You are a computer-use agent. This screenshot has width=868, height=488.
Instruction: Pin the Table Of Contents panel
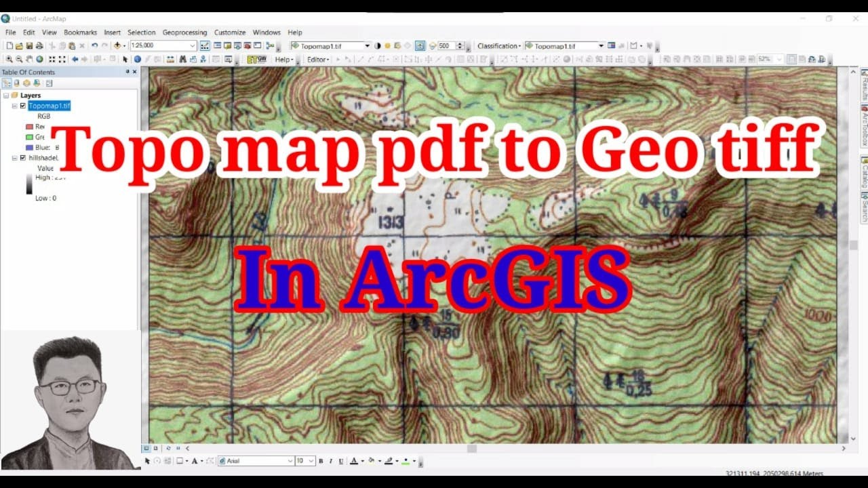pyautogui.click(x=127, y=72)
